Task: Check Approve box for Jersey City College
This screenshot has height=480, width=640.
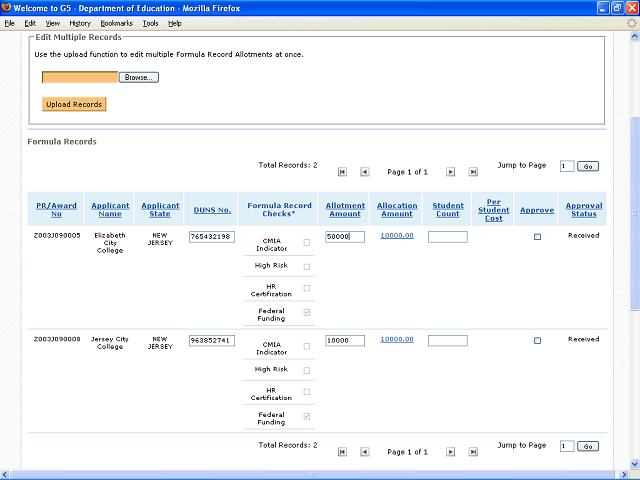Action: [x=537, y=341]
